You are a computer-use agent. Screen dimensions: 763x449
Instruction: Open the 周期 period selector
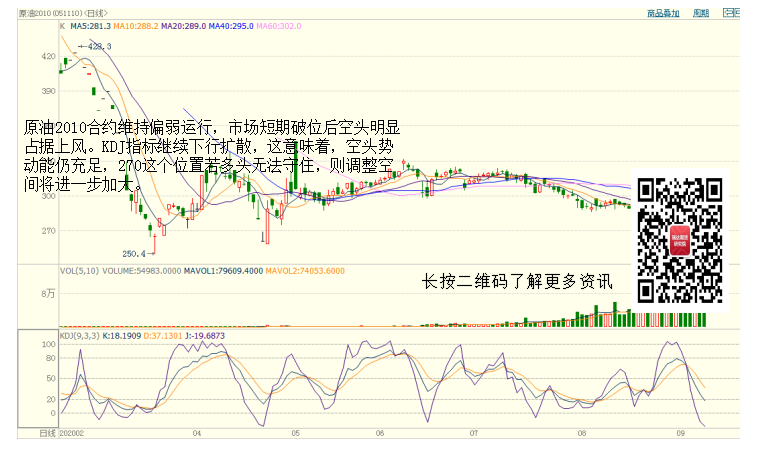tap(701, 13)
